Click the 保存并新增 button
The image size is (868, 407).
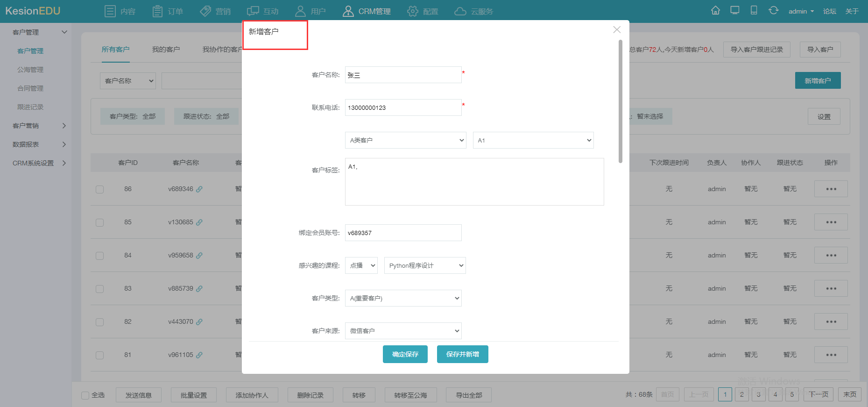click(x=463, y=354)
